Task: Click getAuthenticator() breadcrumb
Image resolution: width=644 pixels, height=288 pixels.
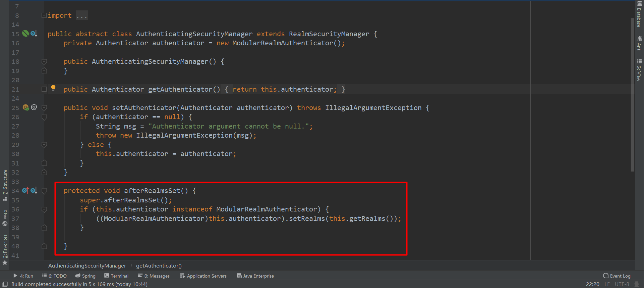Action: click(159, 266)
